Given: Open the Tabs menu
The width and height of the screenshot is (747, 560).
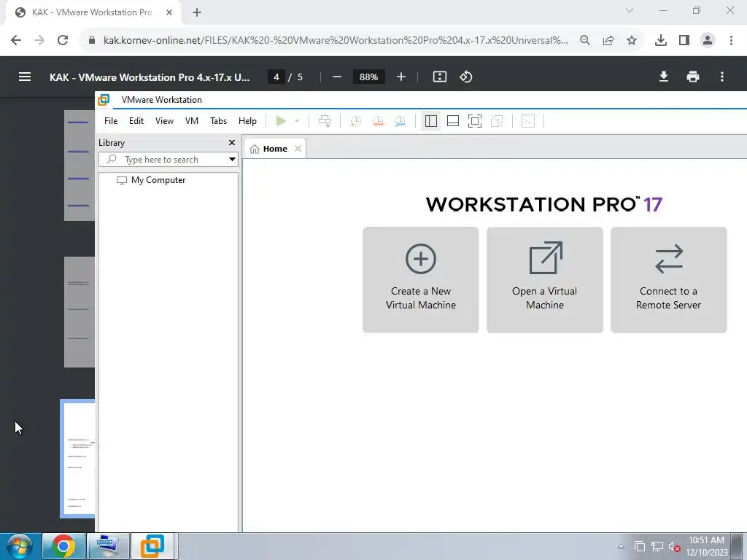Looking at the screenshot, I should click(x=219, y=121).
